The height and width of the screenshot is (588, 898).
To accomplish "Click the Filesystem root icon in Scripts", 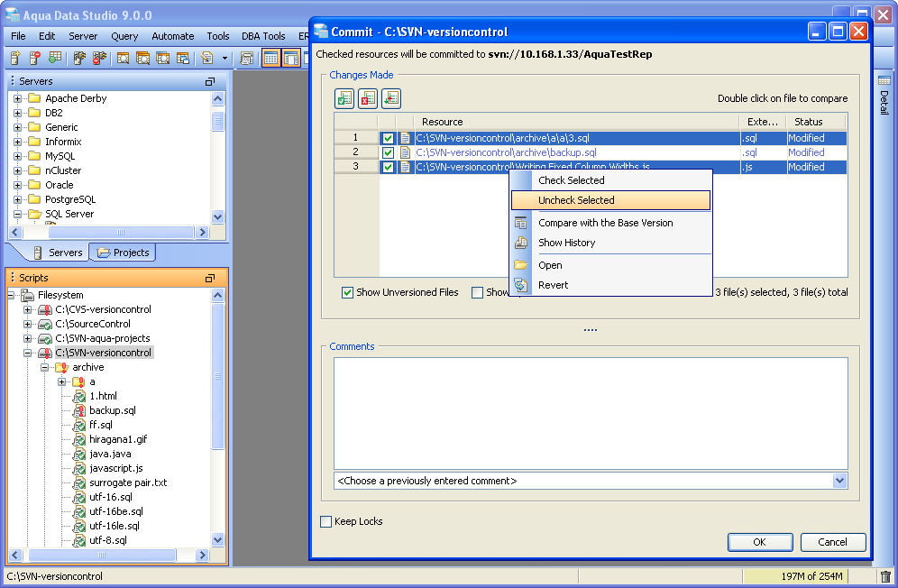I will click(27, 295).
